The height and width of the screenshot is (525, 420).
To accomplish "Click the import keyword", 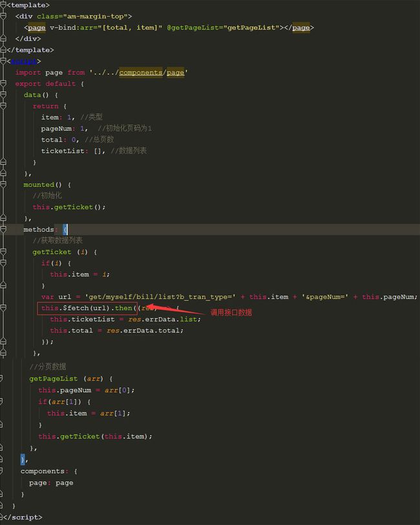I will pyautogui.click(x=28, y=72).
